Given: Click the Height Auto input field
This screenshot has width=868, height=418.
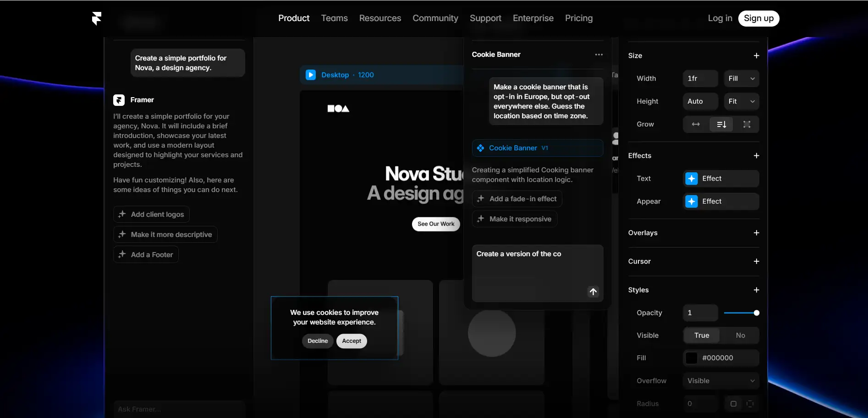Looking at the screenshot, I should click(x=700, y=101).
